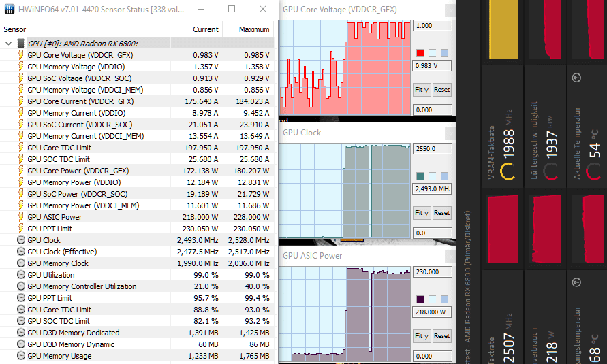Reset the GPU Core Voltage graph

pos(441,90)
